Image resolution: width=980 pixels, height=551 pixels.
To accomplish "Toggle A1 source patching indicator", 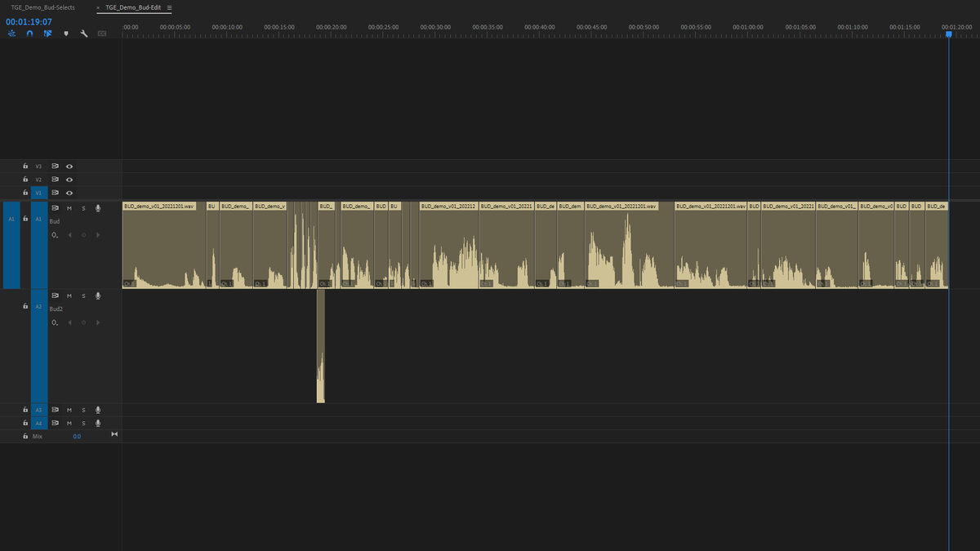I will (x=11, y=245).
